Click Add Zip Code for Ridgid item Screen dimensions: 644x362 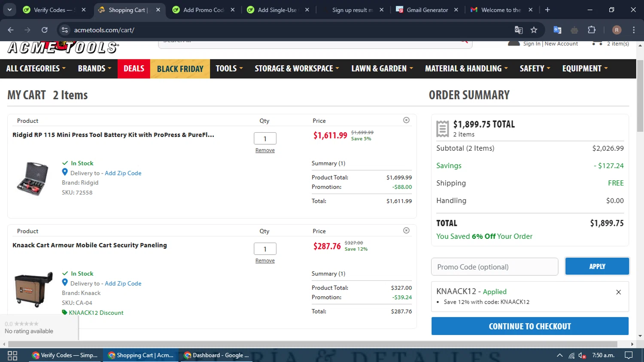(123, 173)
